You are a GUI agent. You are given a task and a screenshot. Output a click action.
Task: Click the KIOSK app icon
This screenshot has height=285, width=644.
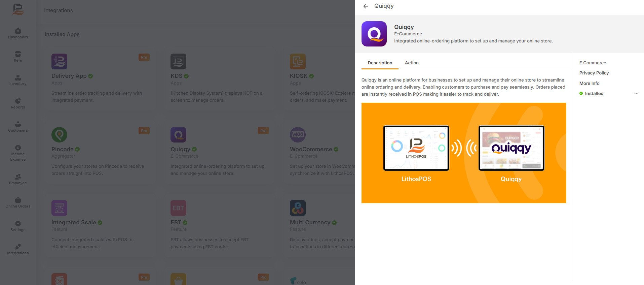point(298,61)
